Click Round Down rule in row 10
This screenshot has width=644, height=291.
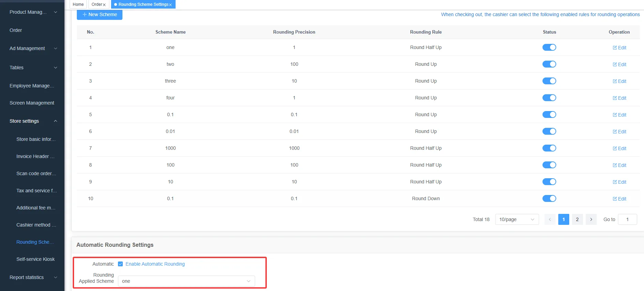426,198
